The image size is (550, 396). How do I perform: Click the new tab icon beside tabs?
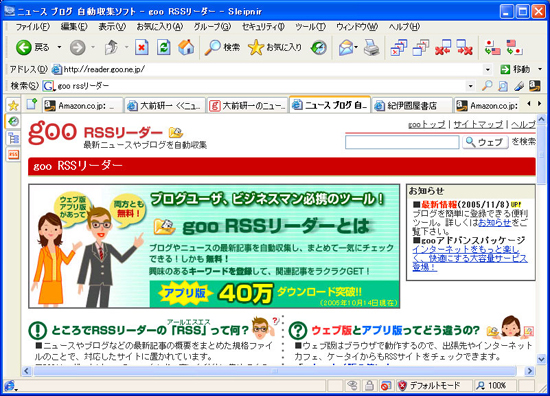click(32, 104)
